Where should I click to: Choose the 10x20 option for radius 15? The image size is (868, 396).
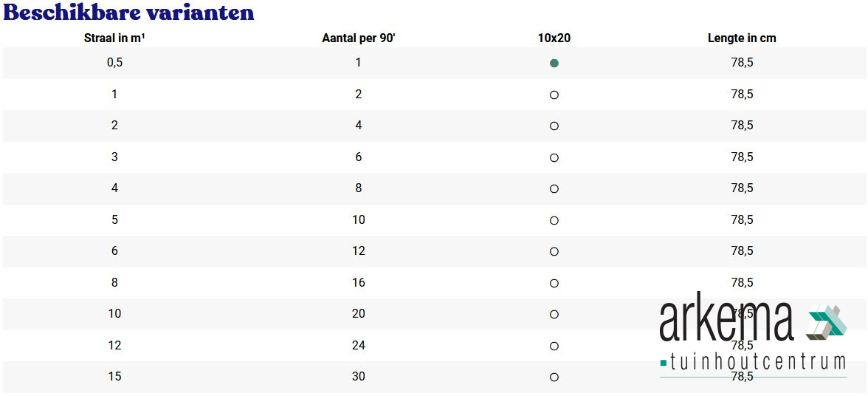tap(554, 378)
